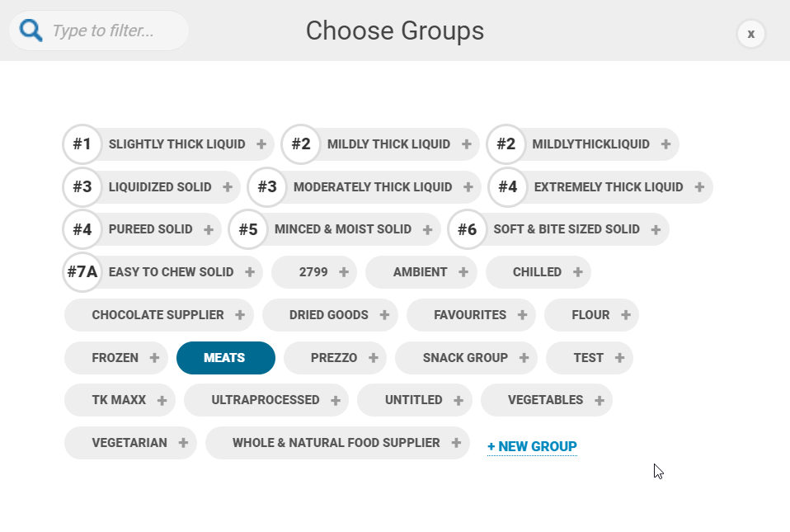Select the Minced & Moist Solid group

pos(335,230)
